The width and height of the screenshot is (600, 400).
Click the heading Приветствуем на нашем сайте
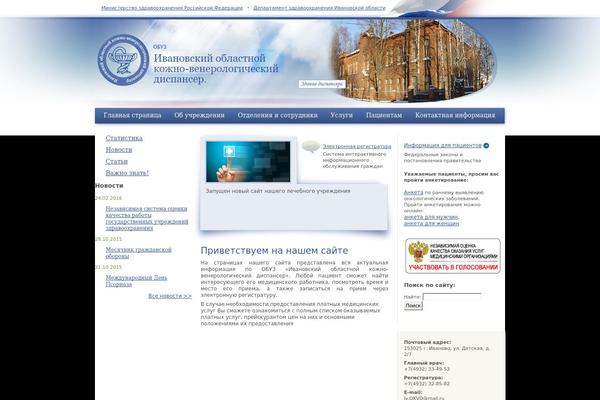pyautogui.click(x=274, y=250)
